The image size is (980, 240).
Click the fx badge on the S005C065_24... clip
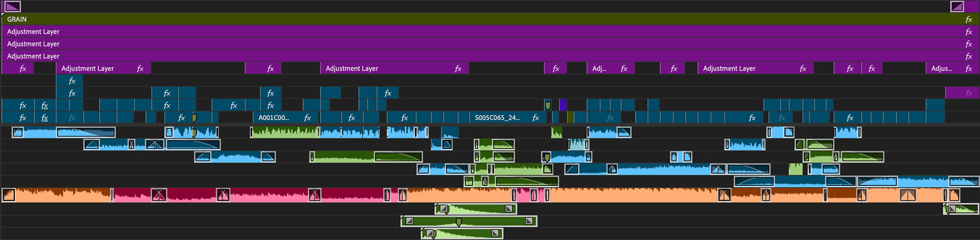535,118
